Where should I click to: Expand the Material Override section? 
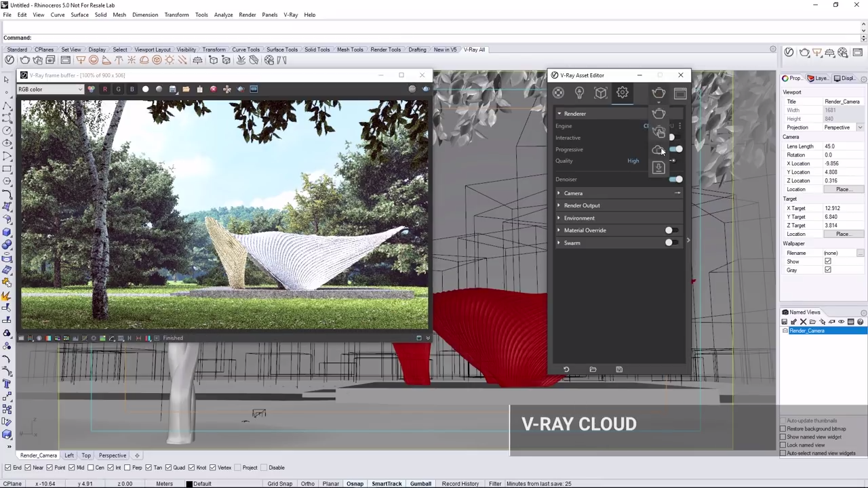[559, 230]
